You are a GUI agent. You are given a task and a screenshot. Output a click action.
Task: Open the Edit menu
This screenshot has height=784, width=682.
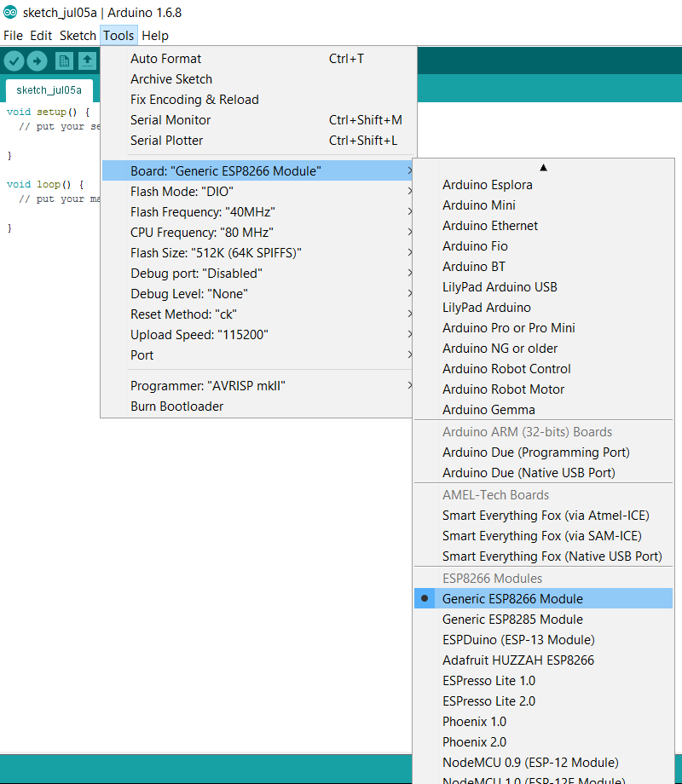click(x=41, y=36)
